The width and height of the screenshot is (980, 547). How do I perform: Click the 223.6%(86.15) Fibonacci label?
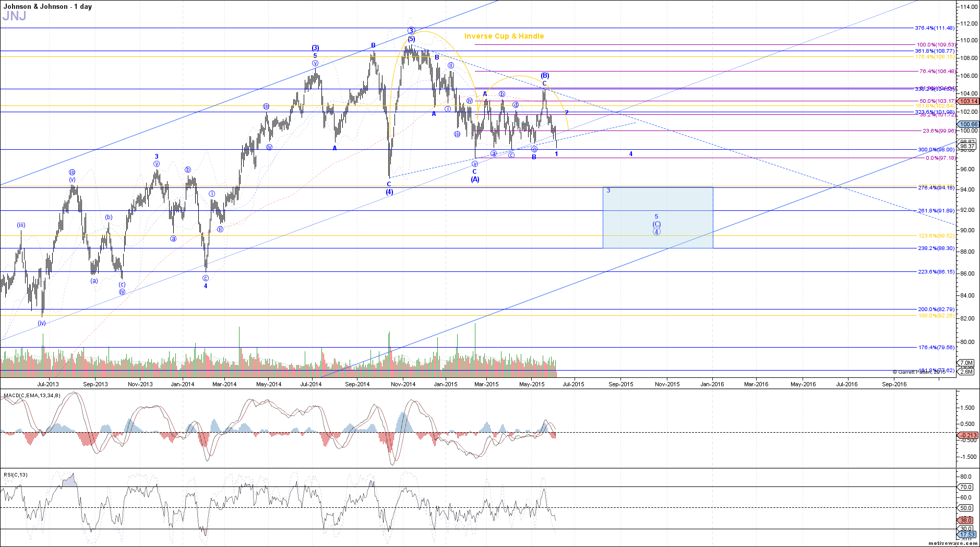(x=936, y=272)
